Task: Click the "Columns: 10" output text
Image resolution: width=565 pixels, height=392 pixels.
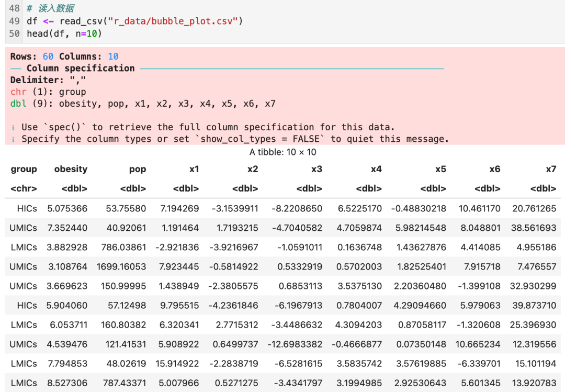Action: 88,57
